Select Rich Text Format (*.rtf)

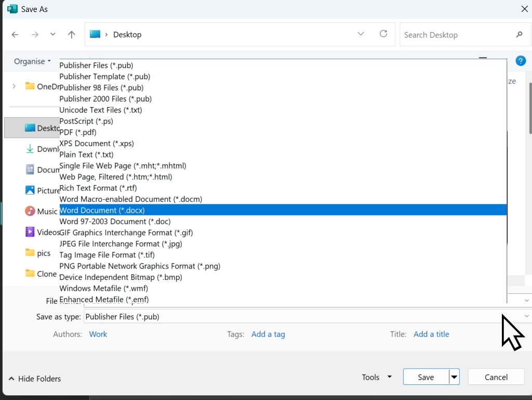pyautogui.click(x=283, y=188)
